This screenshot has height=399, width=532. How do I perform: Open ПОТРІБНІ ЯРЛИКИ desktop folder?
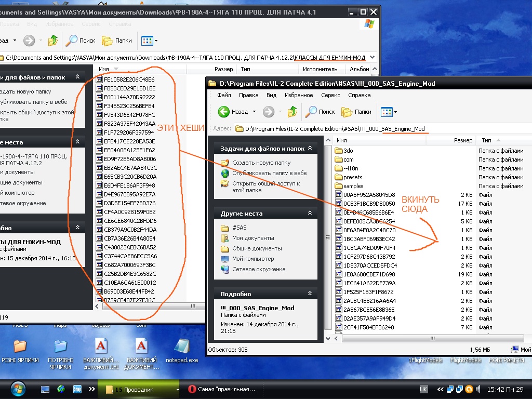(60, 354)
